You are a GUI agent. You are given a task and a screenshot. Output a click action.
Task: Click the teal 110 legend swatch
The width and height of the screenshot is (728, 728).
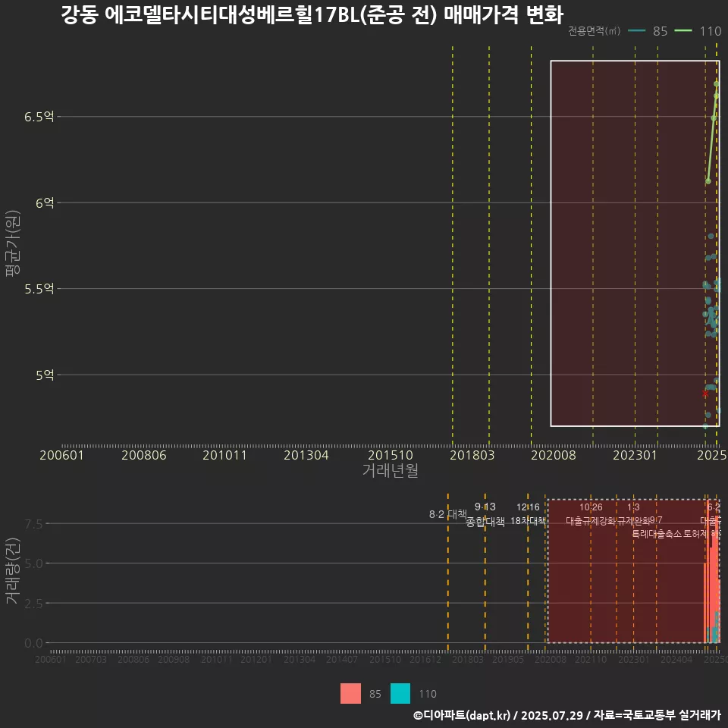point(400,693)
